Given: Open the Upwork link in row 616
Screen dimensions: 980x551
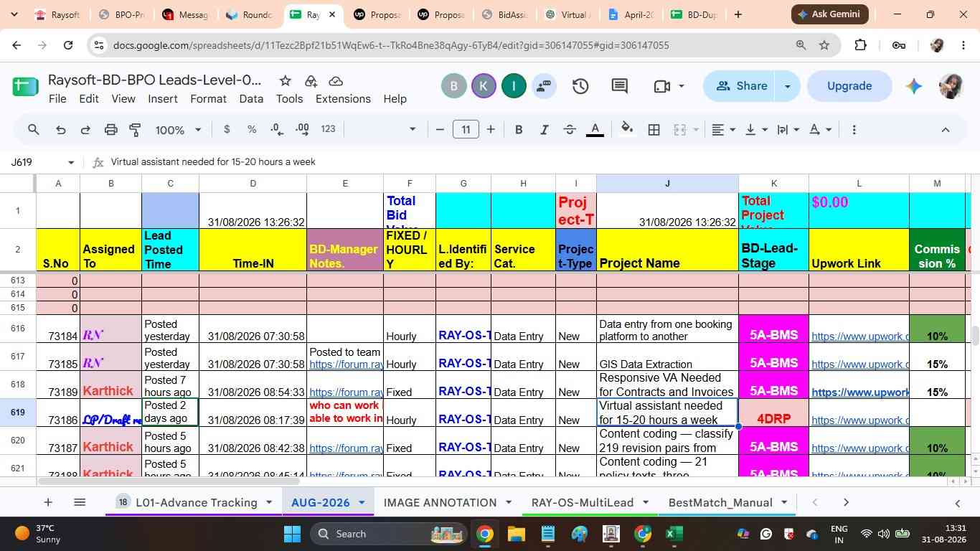Looking at the screenshot, I should 859,336.
